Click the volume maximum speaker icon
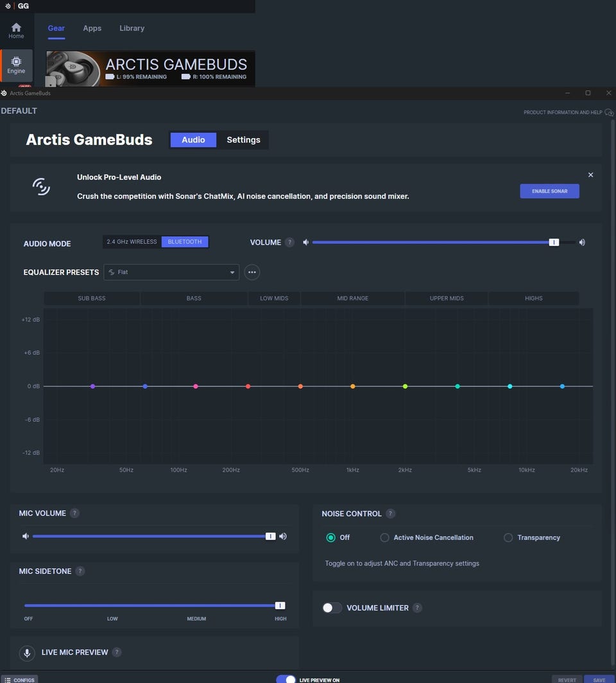This screenshot has height=683, width=616. tap(582, 242)
